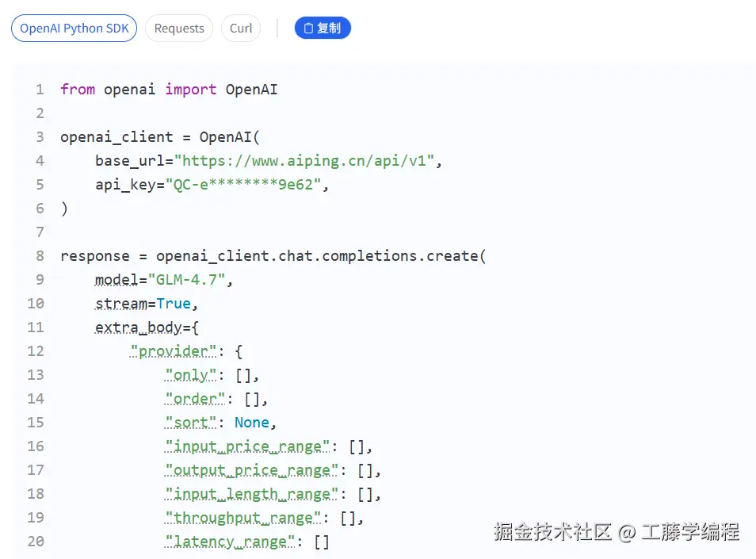Viewport: 756px width, 559px height.
Task: Click the "input_price_range" key
Action: tap(247, 446)
